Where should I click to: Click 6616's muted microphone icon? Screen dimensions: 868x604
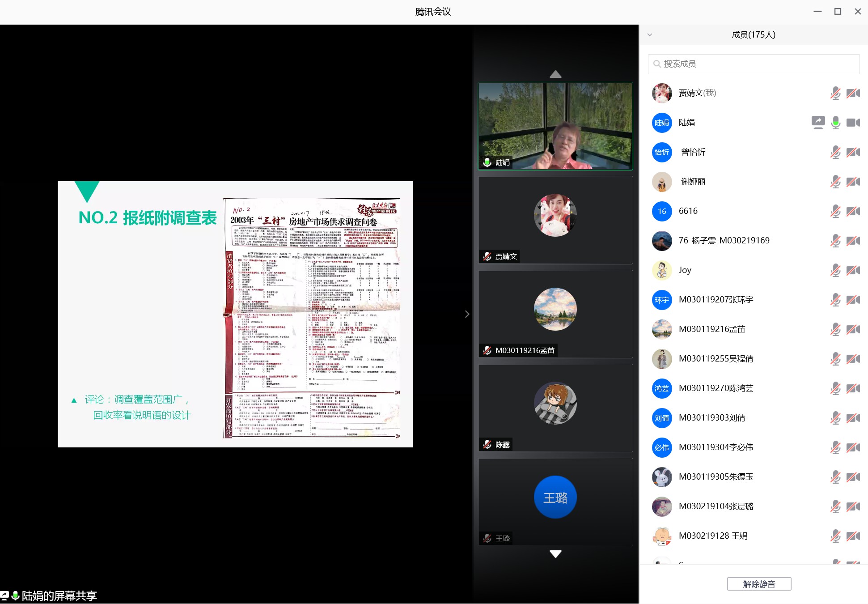(x=835, y=211)
